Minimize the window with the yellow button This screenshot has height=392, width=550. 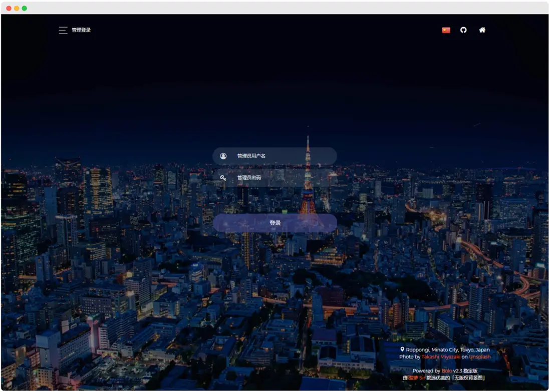[x=17, y=9]
